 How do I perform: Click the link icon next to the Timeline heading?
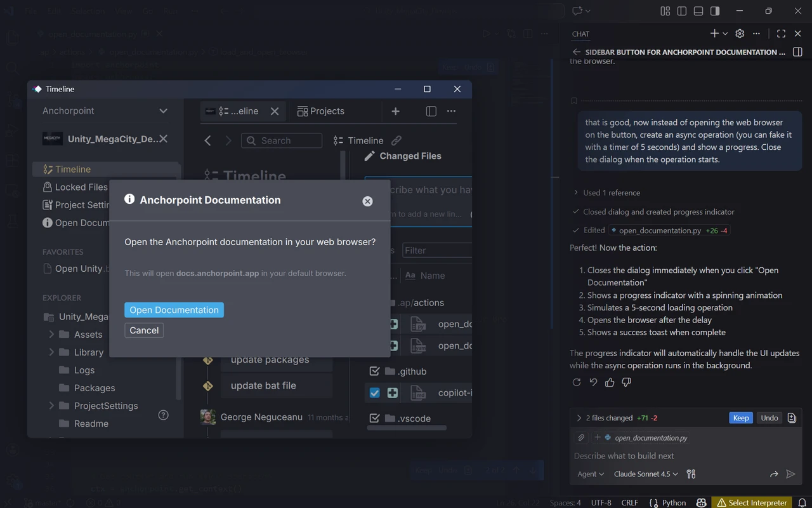396,140
